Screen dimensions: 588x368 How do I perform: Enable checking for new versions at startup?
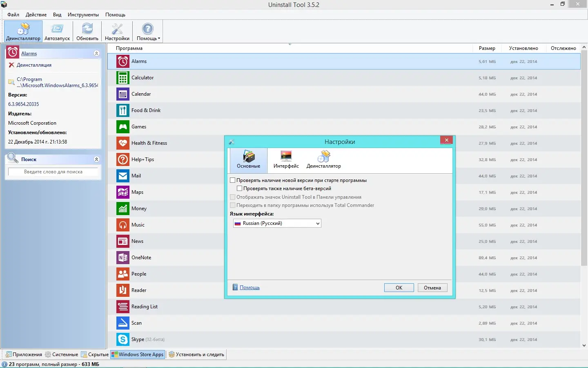click(233, 180)
